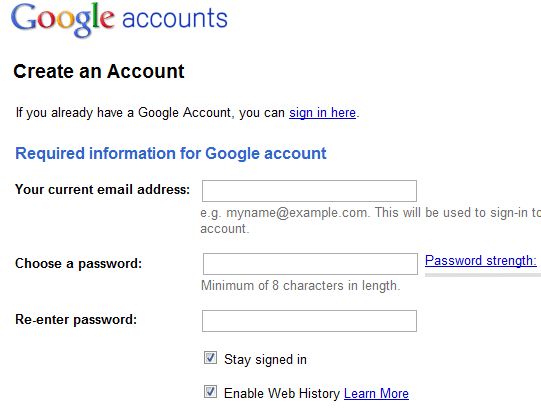The height and width of the screenshot is (413, 541).
Task: Select the 'Create an Account' heading
Action: [99, 71]
